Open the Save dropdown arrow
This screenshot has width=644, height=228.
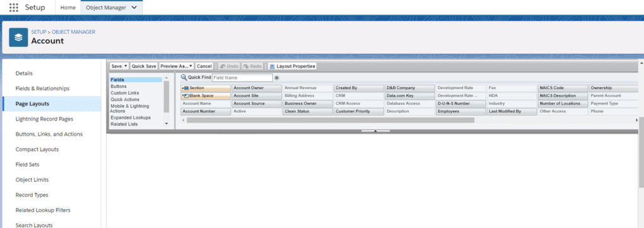click(125, 66)
